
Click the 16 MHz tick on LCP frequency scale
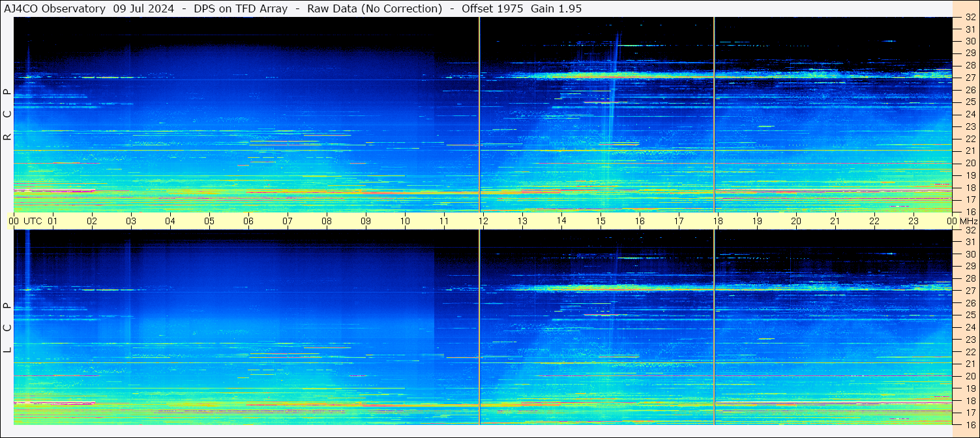970,425
